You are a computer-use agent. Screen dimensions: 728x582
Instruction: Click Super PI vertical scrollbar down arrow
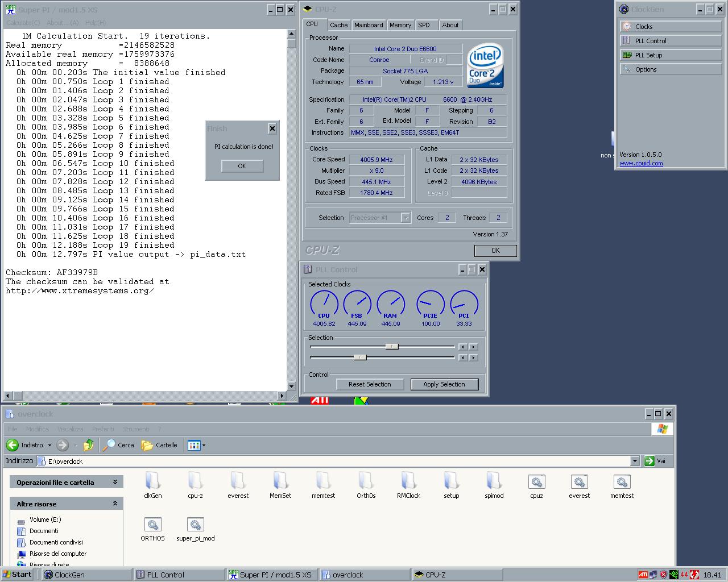click(x=292, y=386)
